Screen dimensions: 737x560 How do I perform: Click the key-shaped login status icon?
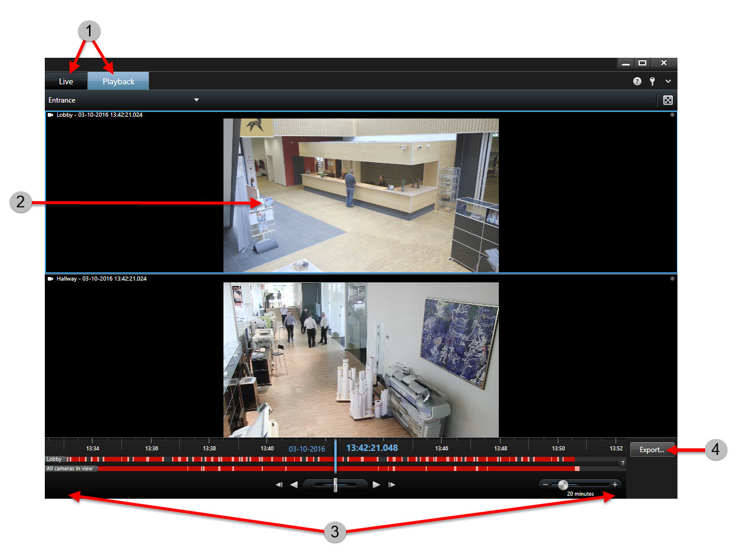click(653, 82)
